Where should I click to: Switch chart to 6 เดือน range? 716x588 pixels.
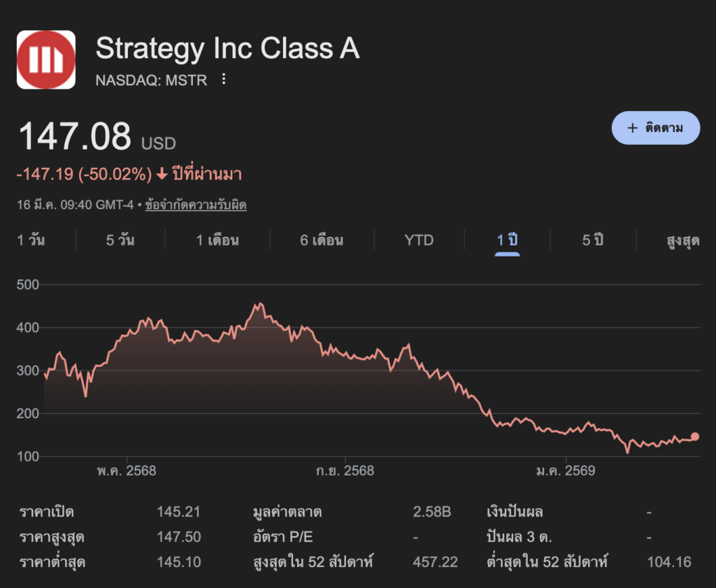tap(322, 241)
